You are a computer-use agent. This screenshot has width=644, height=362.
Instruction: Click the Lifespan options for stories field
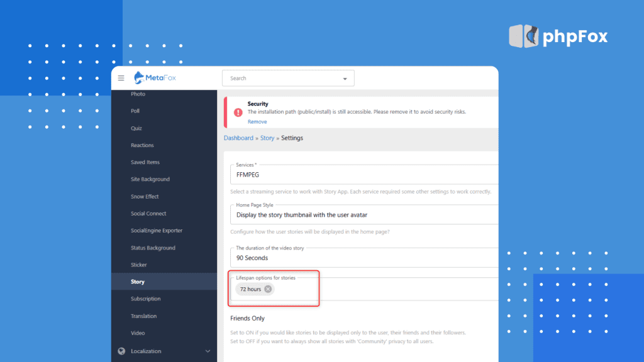377,289
